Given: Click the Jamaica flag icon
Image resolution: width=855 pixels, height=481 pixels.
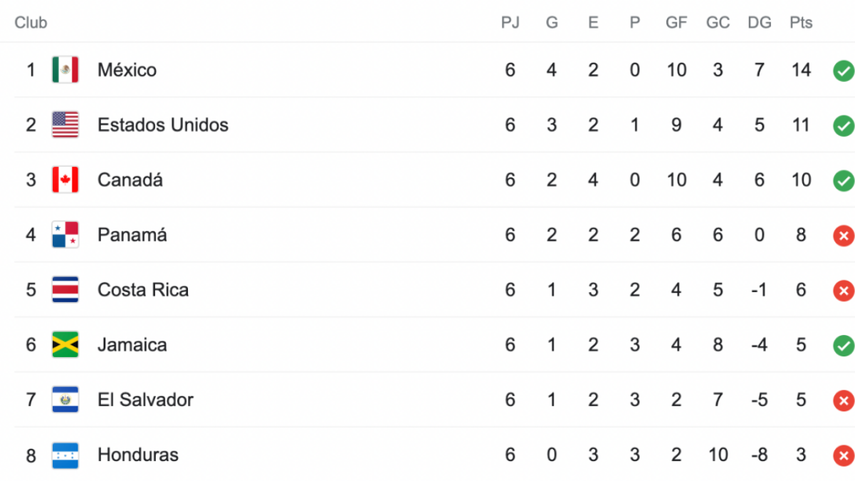Looking at the screenshot, I should tap(65, 345).
